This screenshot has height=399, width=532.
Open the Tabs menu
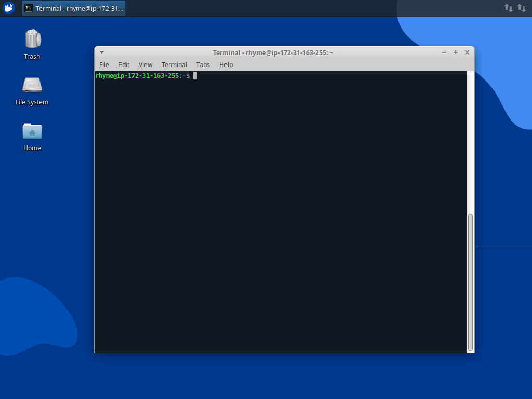pyautogui.click(x=203, y=64)
